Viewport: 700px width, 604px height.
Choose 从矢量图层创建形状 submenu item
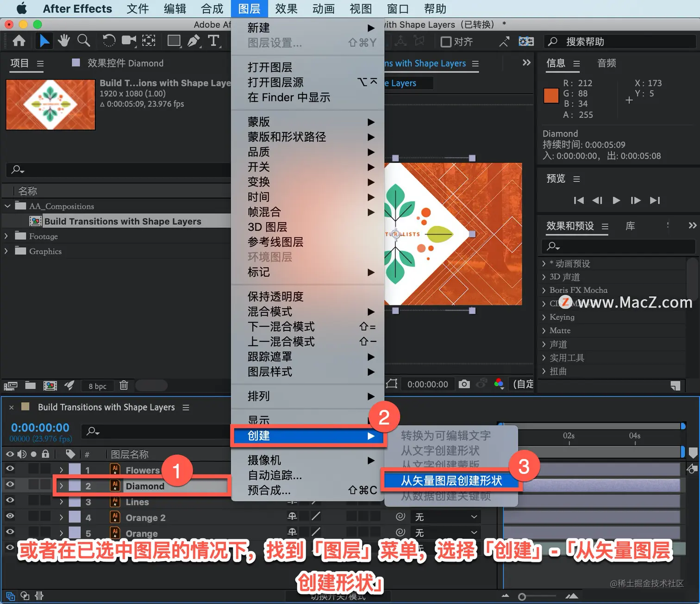pos(451,481)
